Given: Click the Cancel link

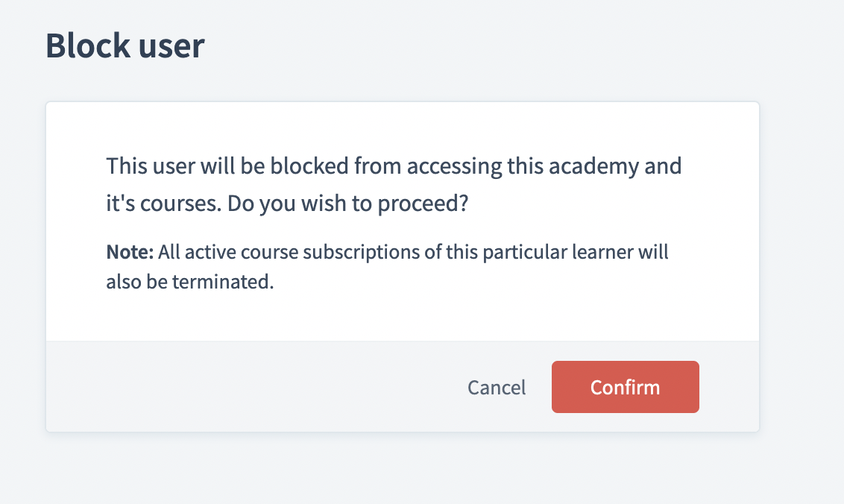Looking at the screenshot, I should coord(497,387).
